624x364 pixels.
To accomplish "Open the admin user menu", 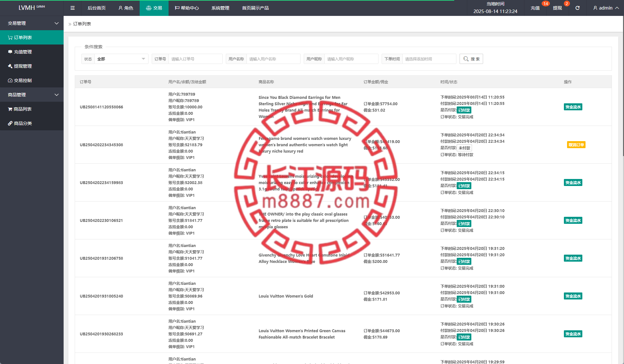I will pyautogui.click(x=606, y=8).
